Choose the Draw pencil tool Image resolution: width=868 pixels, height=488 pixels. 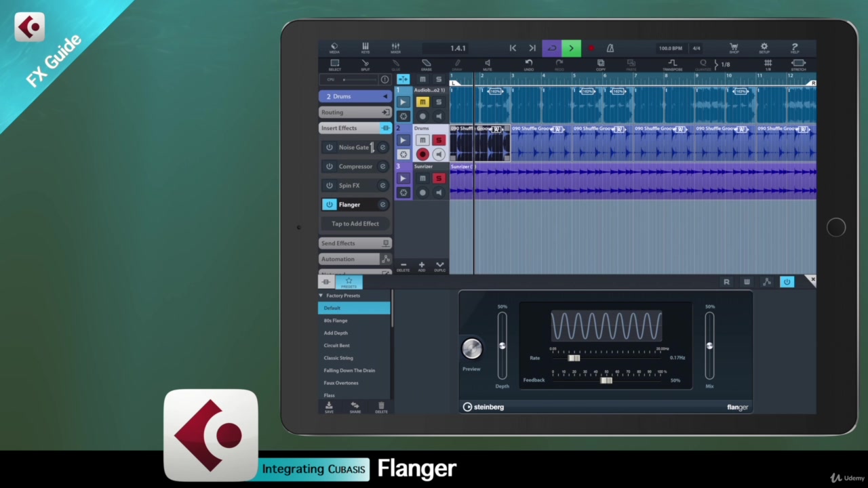pos(457,65)
